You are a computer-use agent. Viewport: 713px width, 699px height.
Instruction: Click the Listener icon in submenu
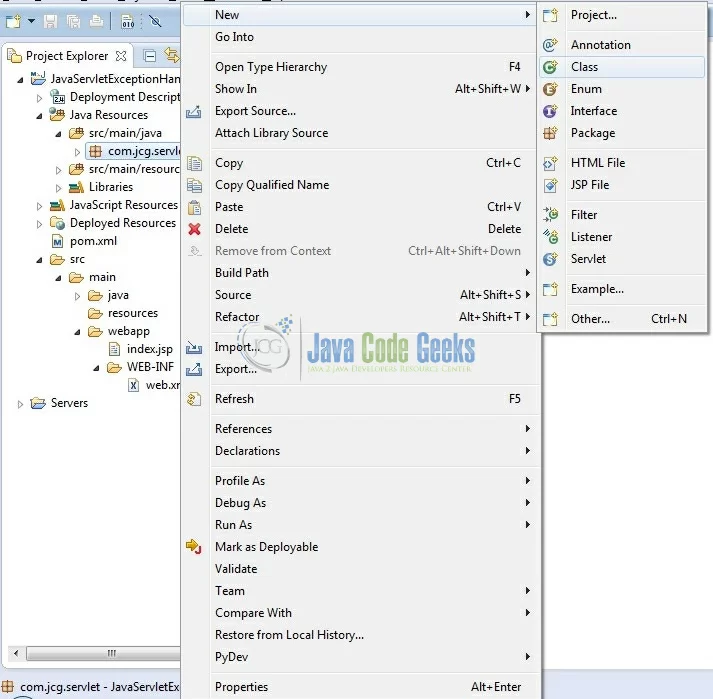coord(550,236)
